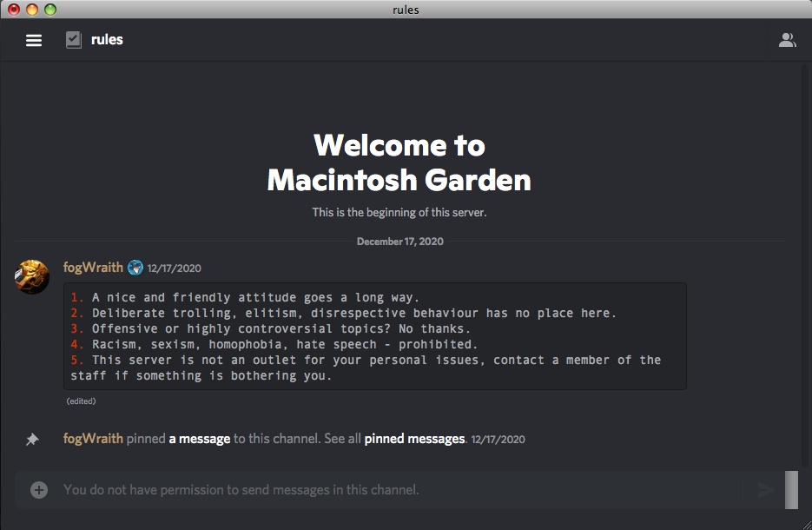Viewport: 812px width, 530px height.
Task: Click rule 2 about deliberate trolling
Action: (344, 313)
